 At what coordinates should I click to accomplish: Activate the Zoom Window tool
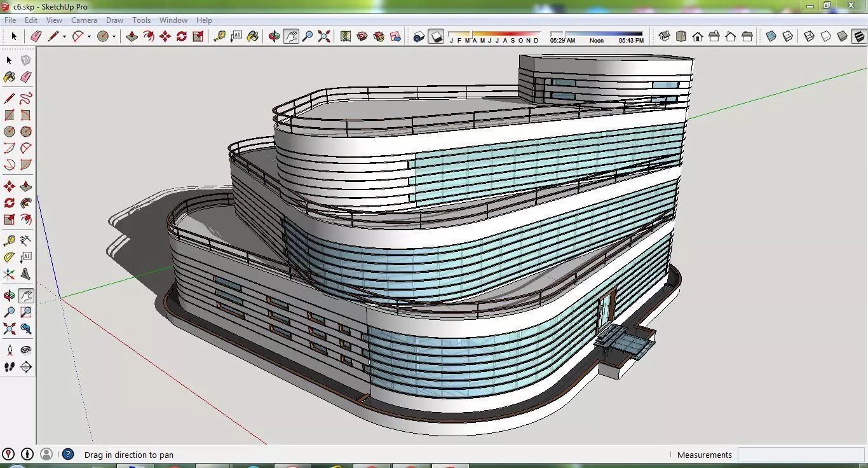pyautogui.click(x=25, y=312)
